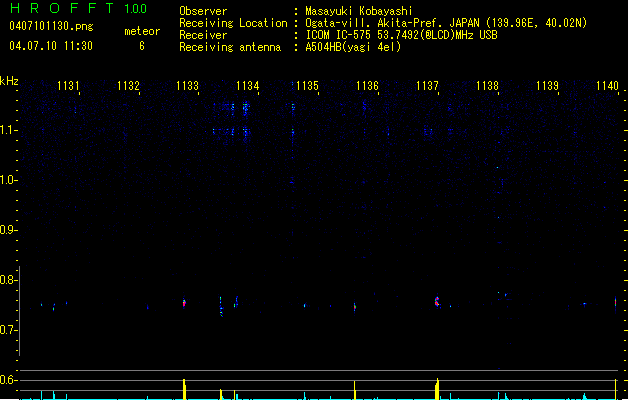Click the Receiving Location value Ogata-vill. Akita-Pref.
This screenshot has width=629, height=400.
click(x=376, y=23)
